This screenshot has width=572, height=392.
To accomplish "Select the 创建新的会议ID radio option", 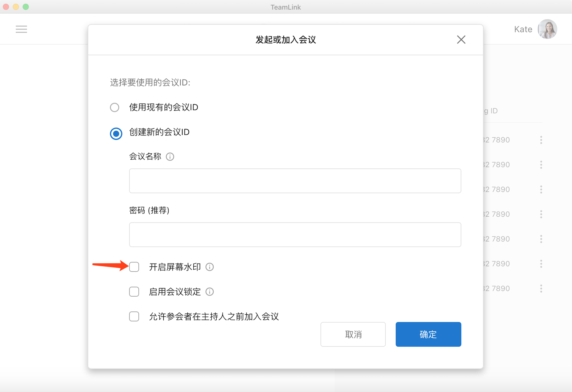I will (116, 133).
